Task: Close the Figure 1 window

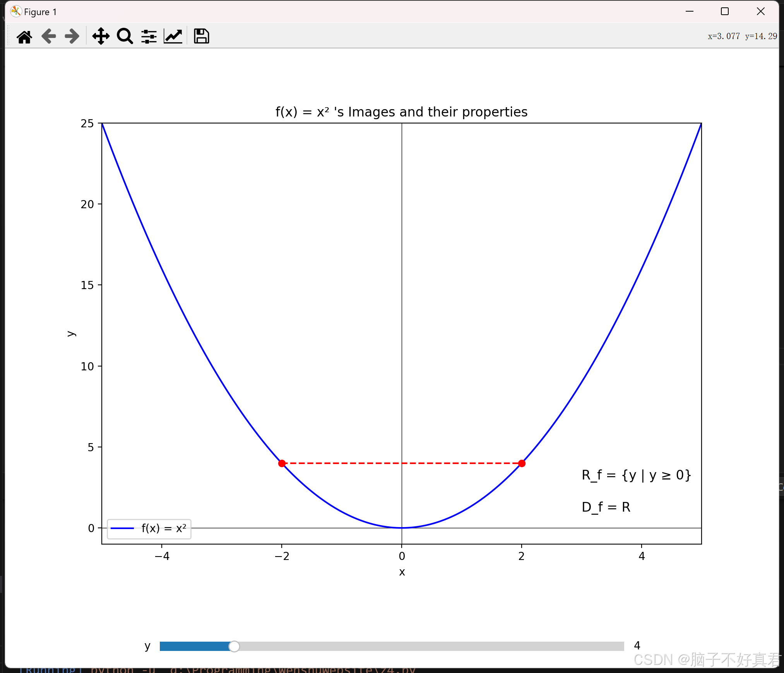Action: (x=760, y=12)
